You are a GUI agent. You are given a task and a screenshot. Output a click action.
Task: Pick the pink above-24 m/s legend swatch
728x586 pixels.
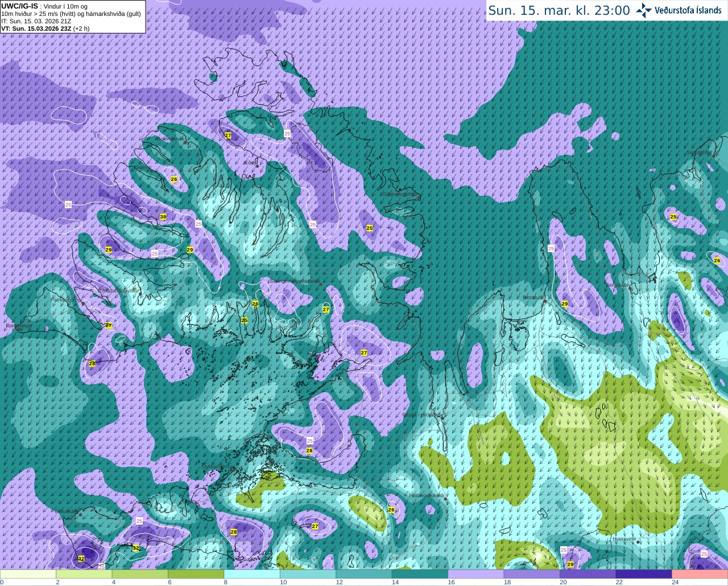click(700, 574)
